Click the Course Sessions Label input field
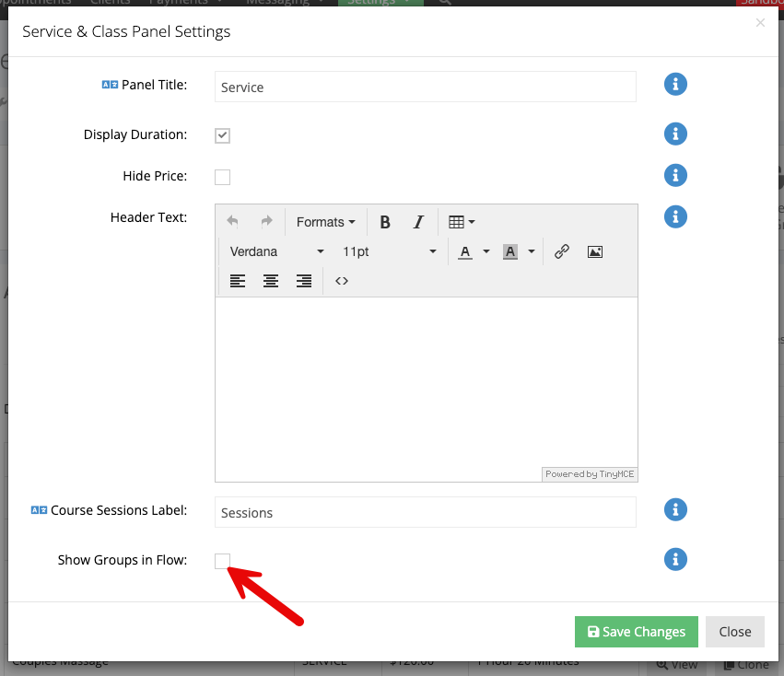Image resolution: width=784 pixels, height=676 pixels. coord(426,512)
